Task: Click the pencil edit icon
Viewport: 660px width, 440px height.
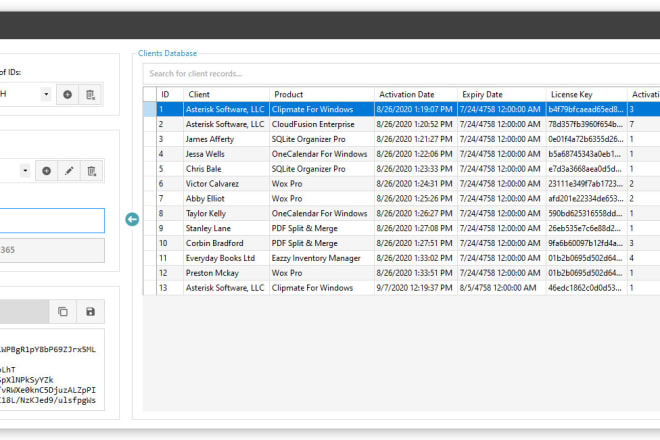Action: click(x=69, y=171)
